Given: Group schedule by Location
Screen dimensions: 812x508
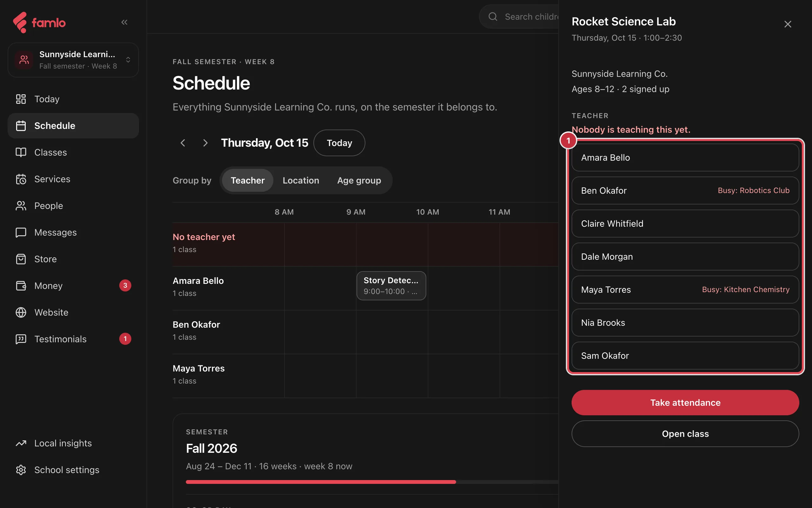Looking at the screenshot, I should (301, 180).
